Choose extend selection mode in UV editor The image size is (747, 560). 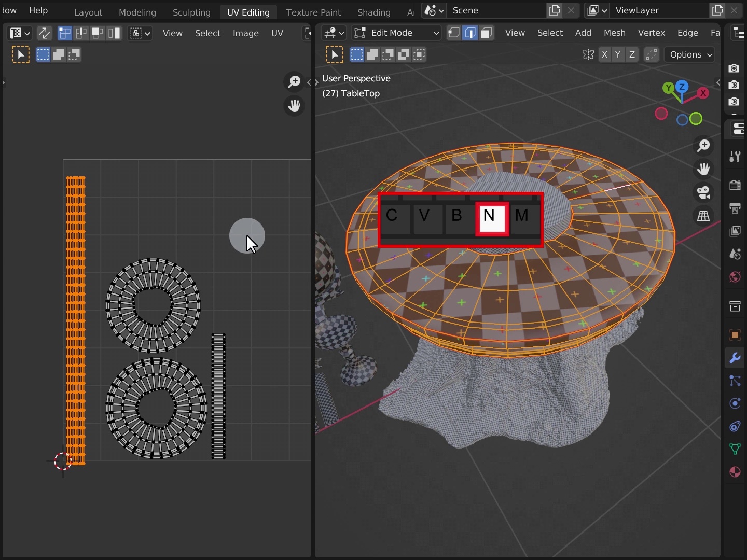pyautogui.click(x=59, y=54)
